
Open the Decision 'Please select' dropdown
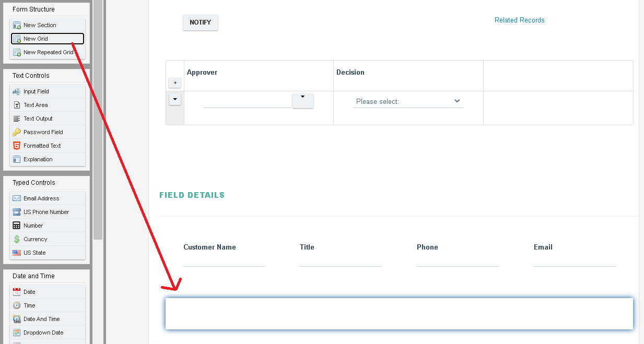[408, 101]
